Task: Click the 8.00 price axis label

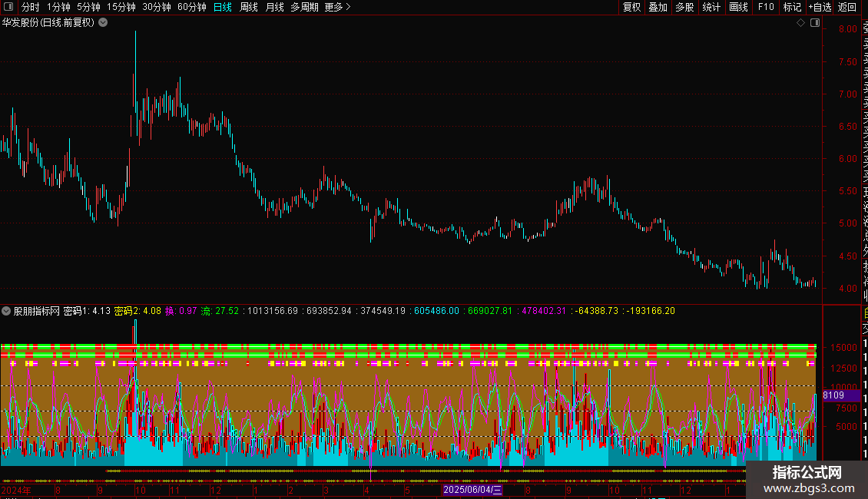Action: (x=847, y=29)
